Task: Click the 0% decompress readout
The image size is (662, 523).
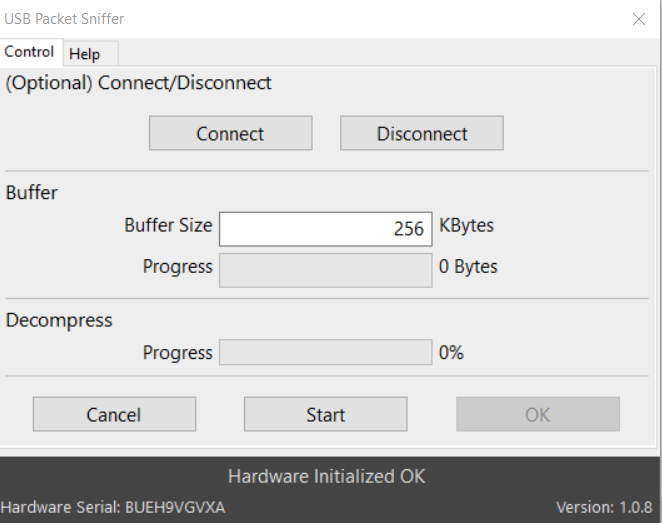Action: (x=451, y=352)
